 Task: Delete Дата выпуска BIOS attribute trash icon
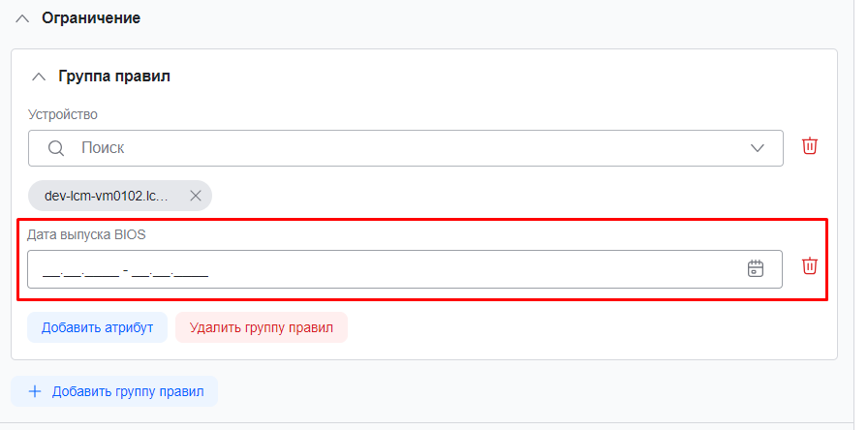[810, 266]
